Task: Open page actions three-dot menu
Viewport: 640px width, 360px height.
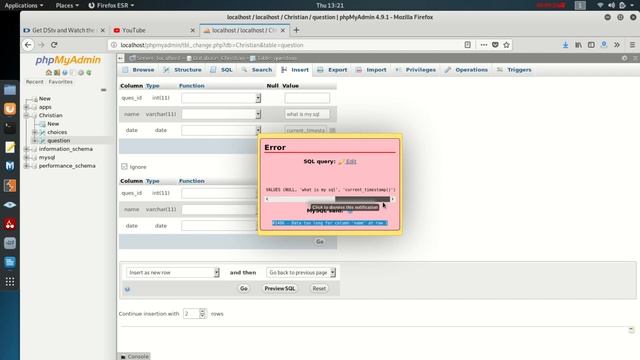Action: click(484, 45)
